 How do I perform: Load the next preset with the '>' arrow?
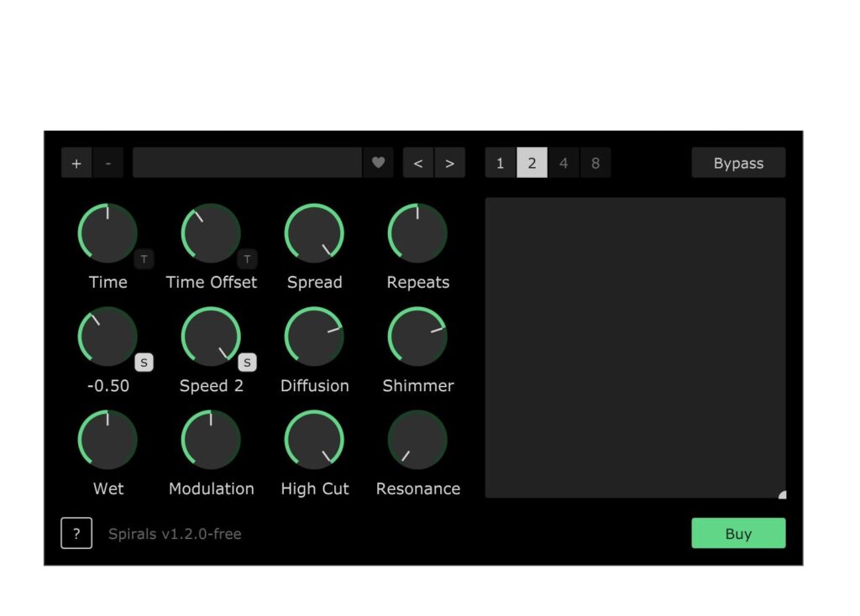coord(450,163)
